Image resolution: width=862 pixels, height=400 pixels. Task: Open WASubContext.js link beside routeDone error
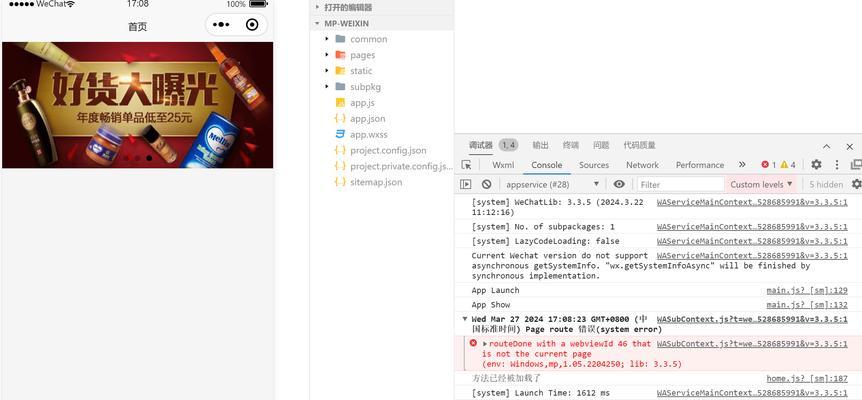[x=752, y=344]
